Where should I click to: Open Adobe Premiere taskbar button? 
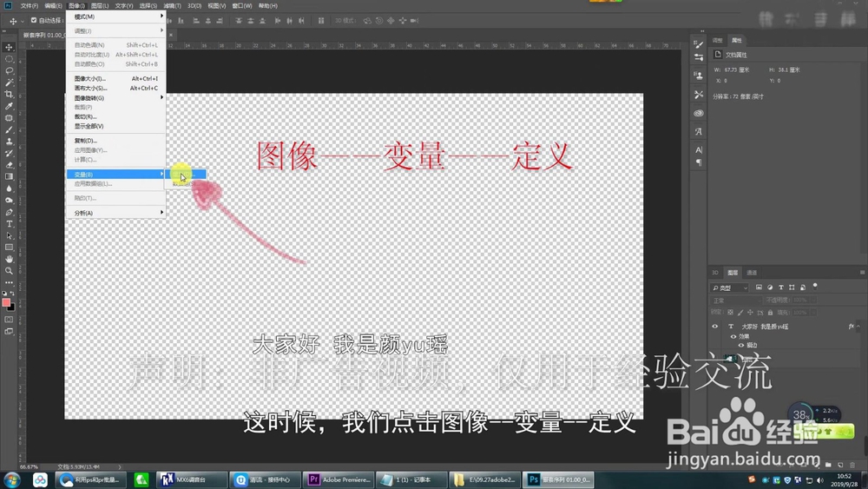tap(339, 479)
